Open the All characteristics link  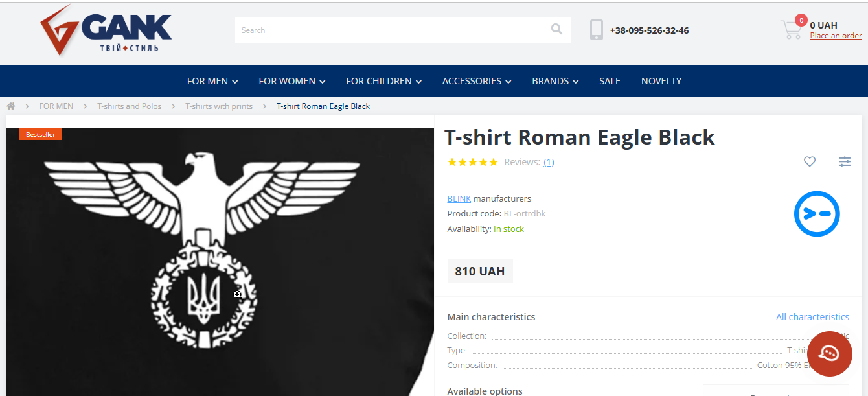812,317
